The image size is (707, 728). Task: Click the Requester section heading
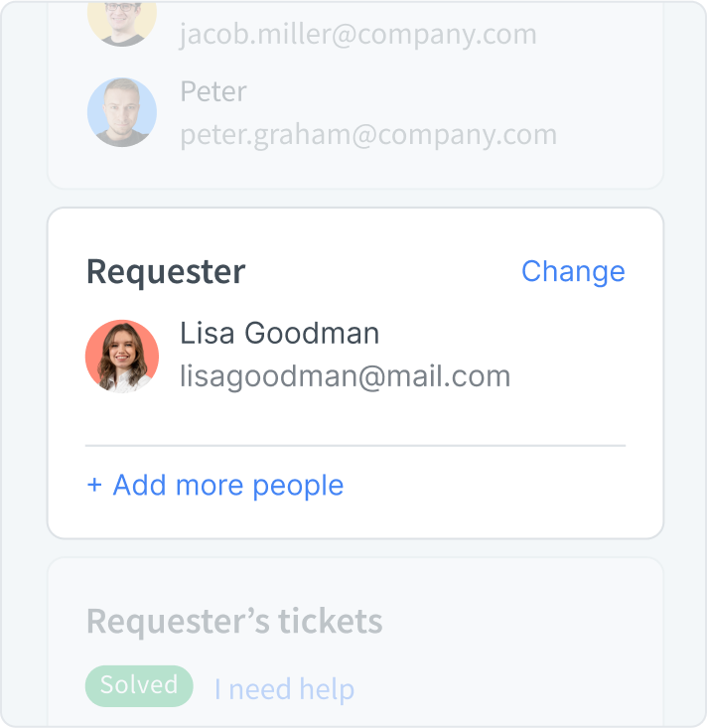[x=166, y=272]
